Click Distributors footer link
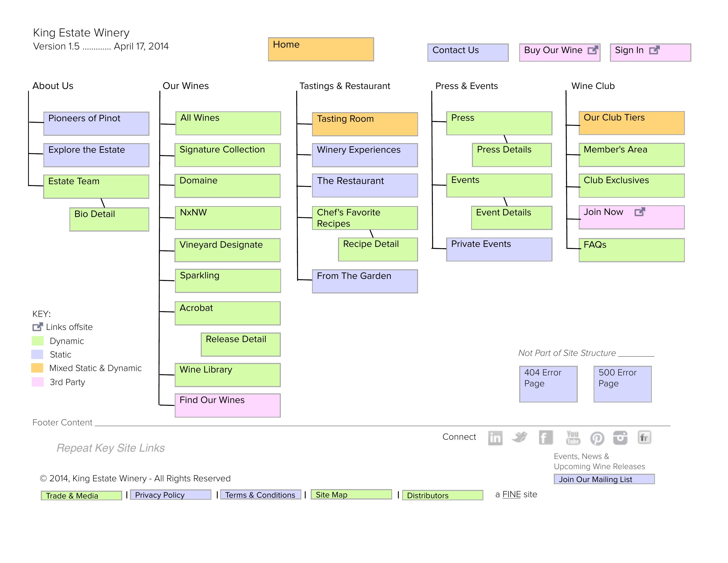The width and height of the screenshot is (728, 563). click(443, 495)
